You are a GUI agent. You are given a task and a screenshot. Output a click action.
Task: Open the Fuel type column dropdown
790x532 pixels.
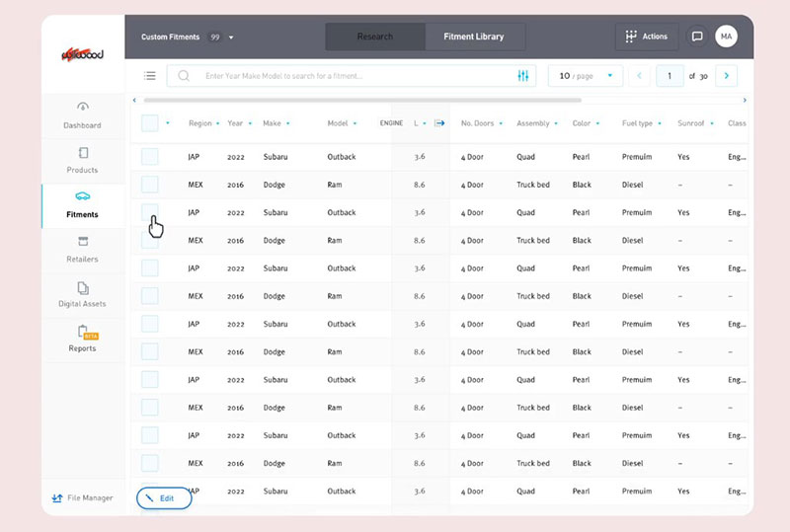pos(660,123)
